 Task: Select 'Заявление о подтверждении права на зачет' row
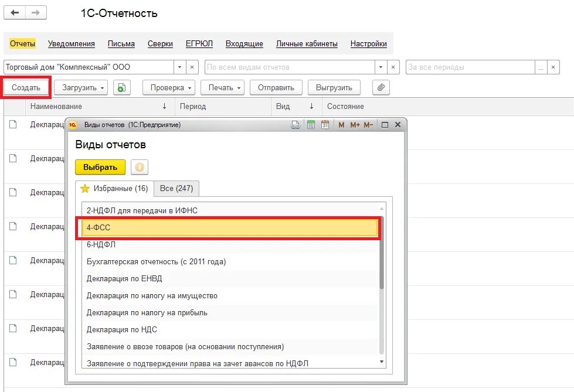tap(230, 363)
